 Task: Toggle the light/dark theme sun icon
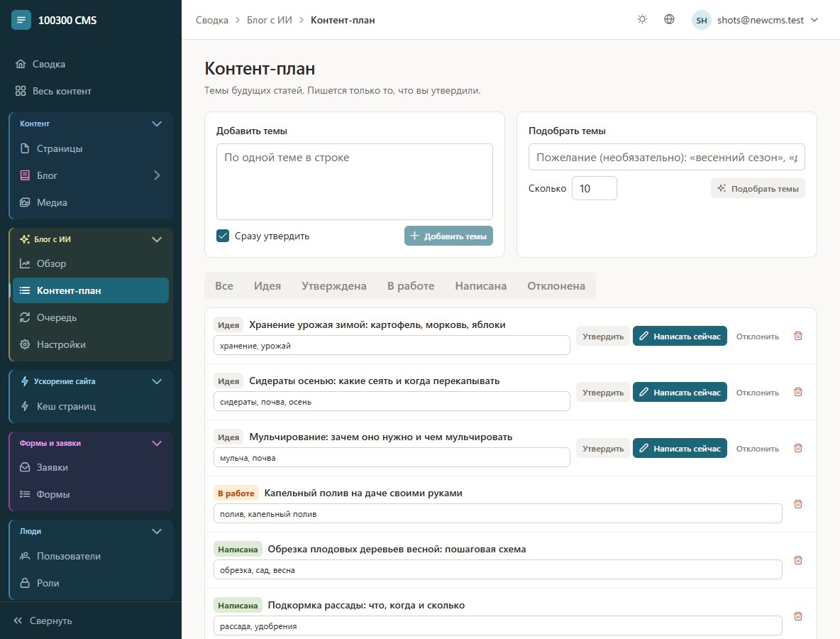point(642,20)
